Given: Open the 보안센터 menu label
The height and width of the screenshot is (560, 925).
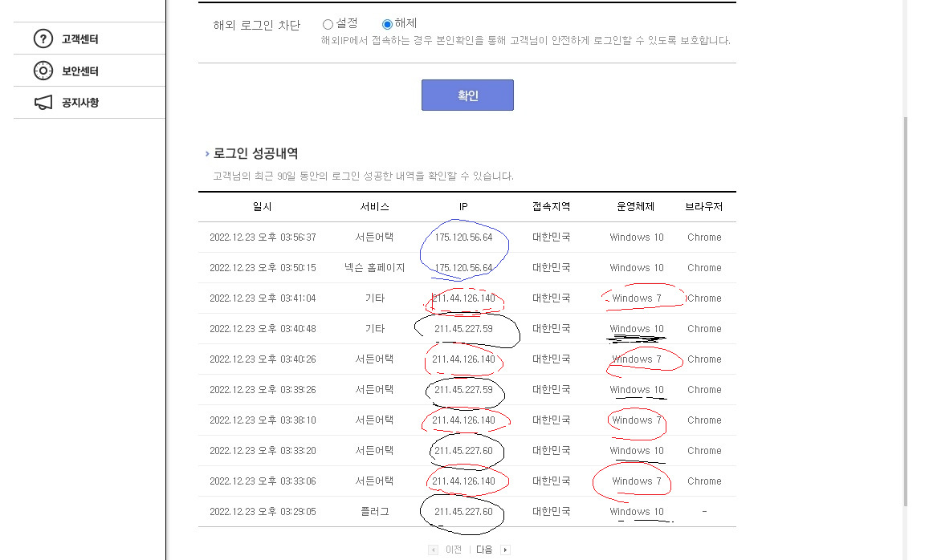Looking at the screenshot, I should click(x=80, y=71).
